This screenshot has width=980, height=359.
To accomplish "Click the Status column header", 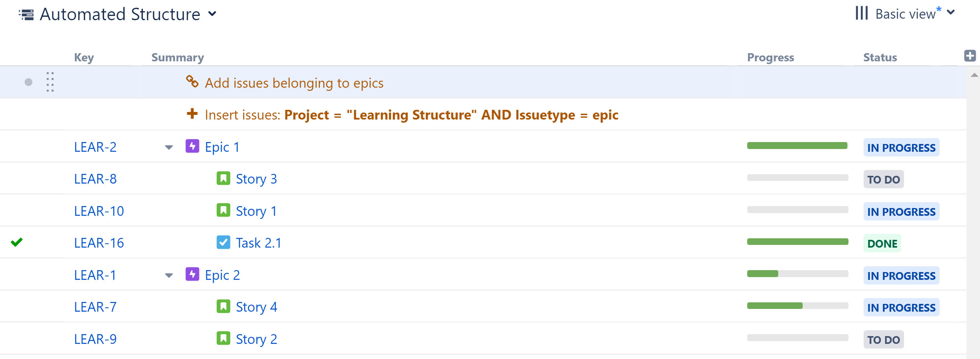I will tap(880, 57).
